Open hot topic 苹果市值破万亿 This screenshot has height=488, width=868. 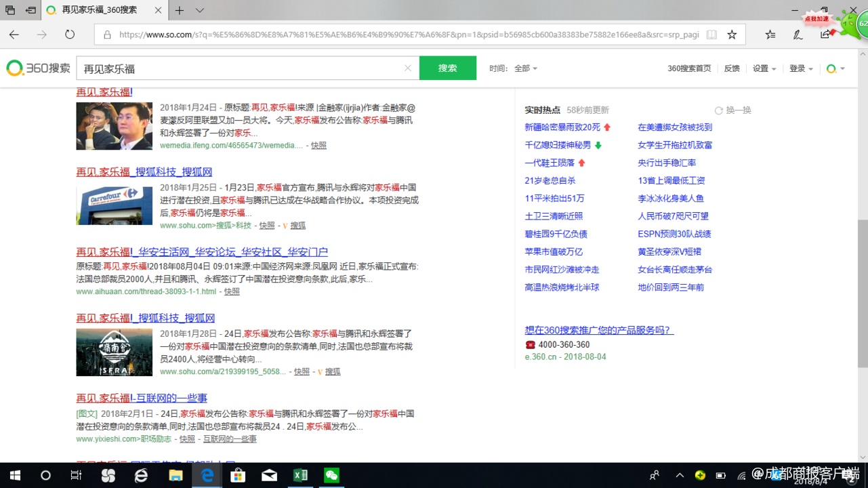pos(554,251)
